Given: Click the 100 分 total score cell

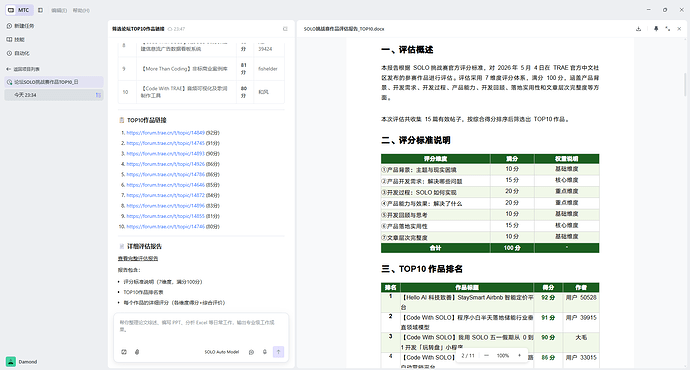Looking at the screenshot, I should [512, 248].
